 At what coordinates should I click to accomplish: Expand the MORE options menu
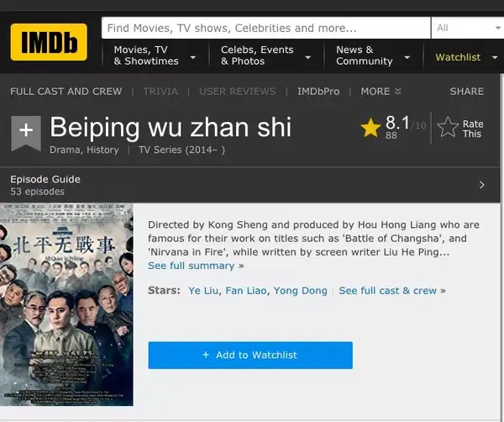tap(381, 91)
